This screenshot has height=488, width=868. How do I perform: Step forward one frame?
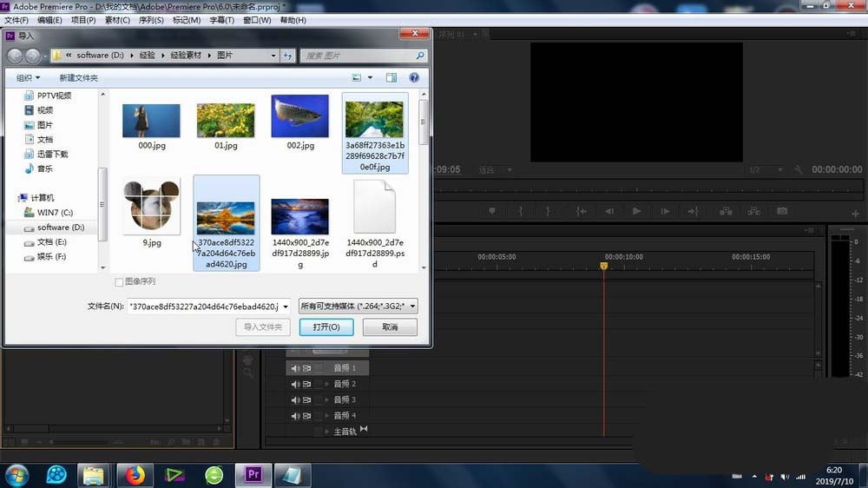click(x=665, y=211)
